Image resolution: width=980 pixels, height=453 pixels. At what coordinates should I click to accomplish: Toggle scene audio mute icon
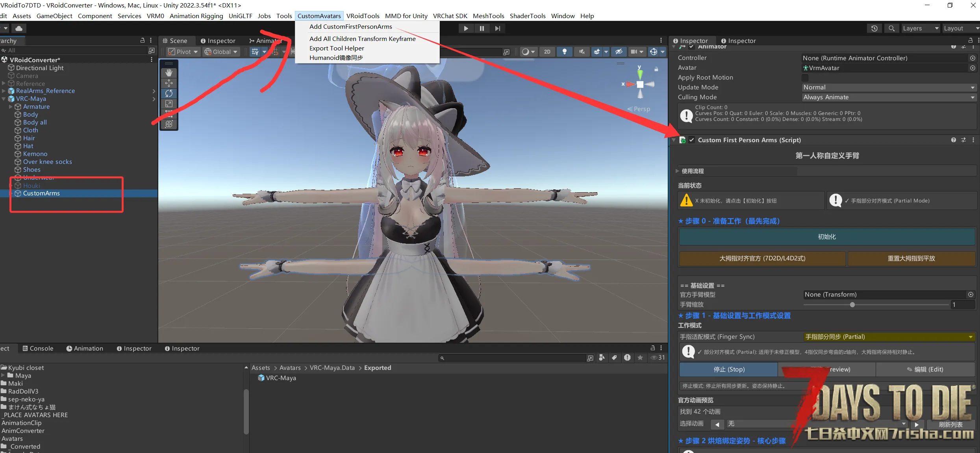[x=582, y=52]
